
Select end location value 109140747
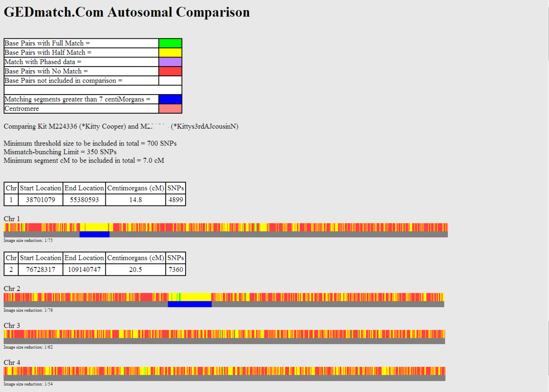(x=84, y=270)
